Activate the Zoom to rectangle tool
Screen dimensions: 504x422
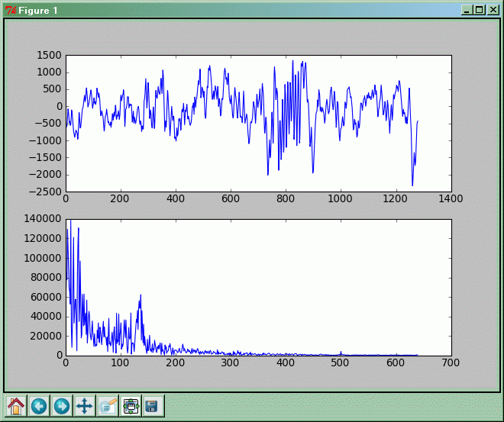pos(108,406)
